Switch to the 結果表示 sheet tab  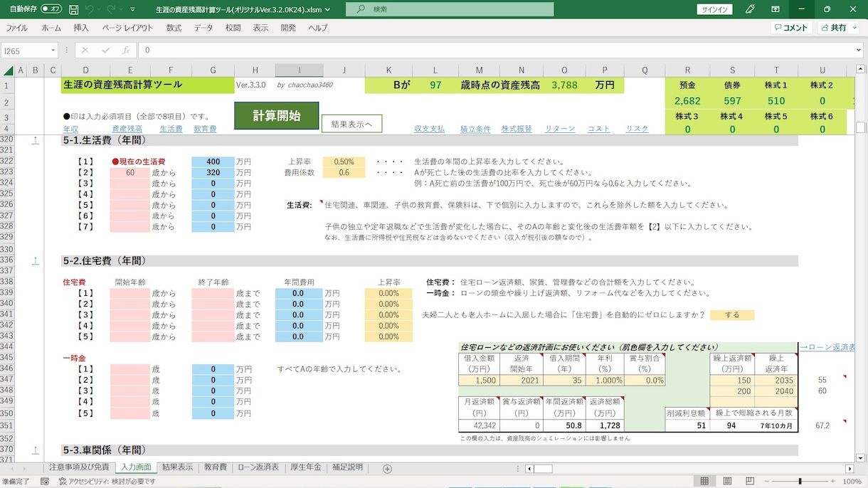click(177, 467)
